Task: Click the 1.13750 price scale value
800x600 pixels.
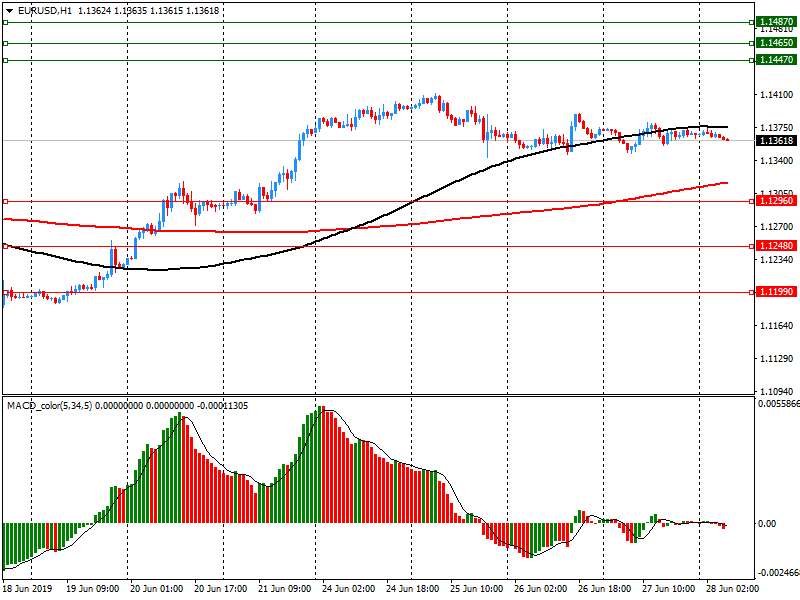Action: pyautogui.click(x=777, y=128)
